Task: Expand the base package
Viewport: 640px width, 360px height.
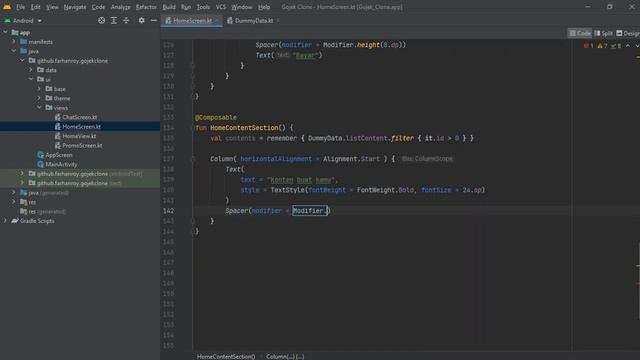Action: 40,89
